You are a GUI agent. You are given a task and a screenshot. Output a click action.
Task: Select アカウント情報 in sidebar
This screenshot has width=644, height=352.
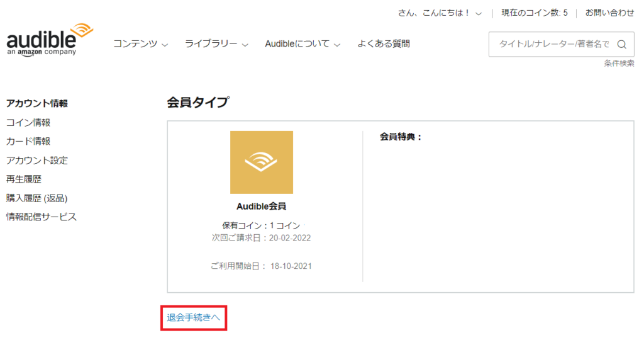click(x=36, y=103)
